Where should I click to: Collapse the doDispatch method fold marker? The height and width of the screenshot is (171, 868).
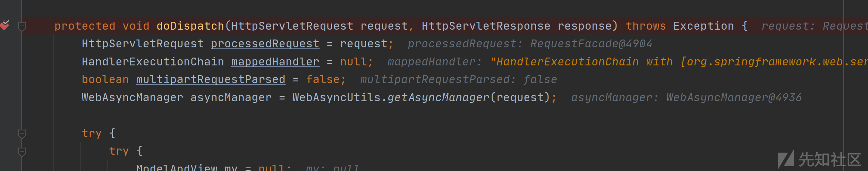pos(22,26)
